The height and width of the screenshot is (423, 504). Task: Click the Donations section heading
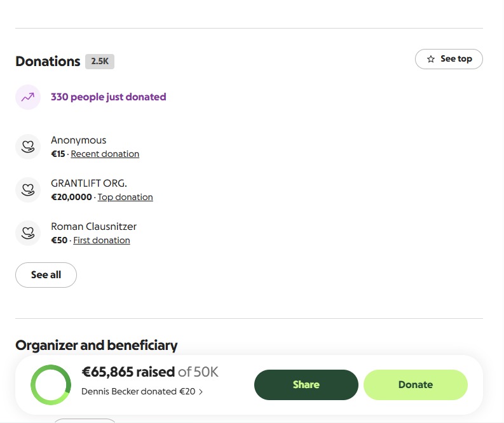pyautogui.click(x=48, y=62)
